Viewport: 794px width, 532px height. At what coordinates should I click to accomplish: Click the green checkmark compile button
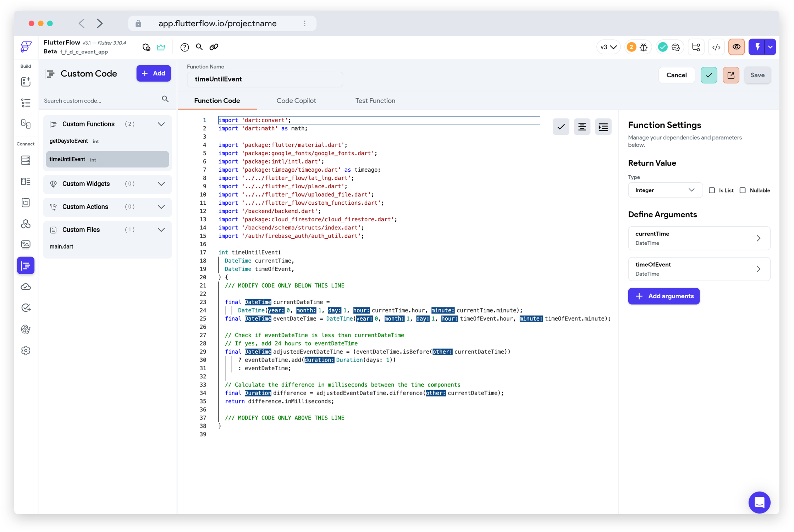click(708, 75)
